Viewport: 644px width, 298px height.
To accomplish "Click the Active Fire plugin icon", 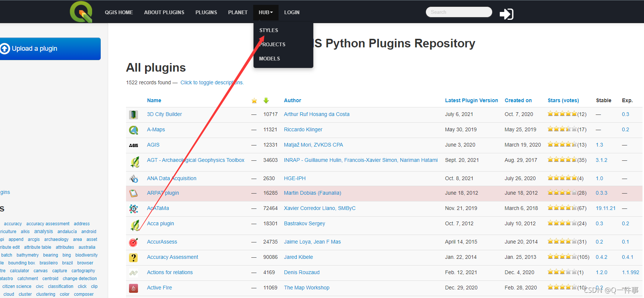I will 133,288.
